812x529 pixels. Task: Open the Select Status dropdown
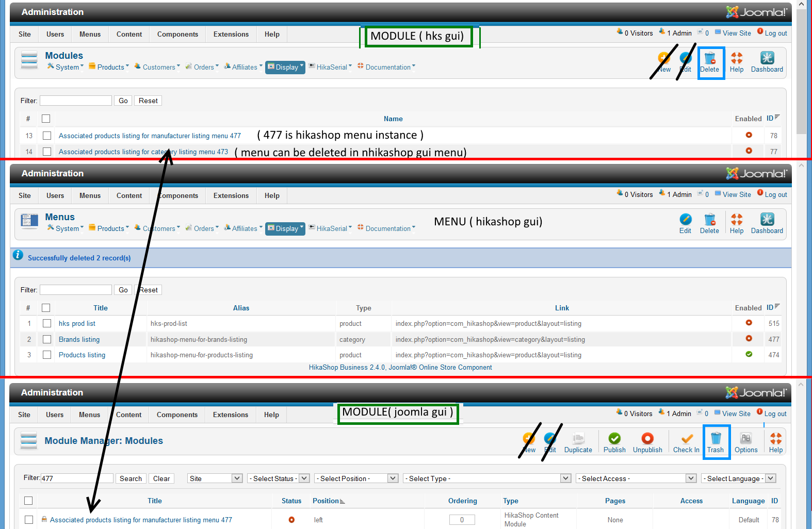(279, 478)
